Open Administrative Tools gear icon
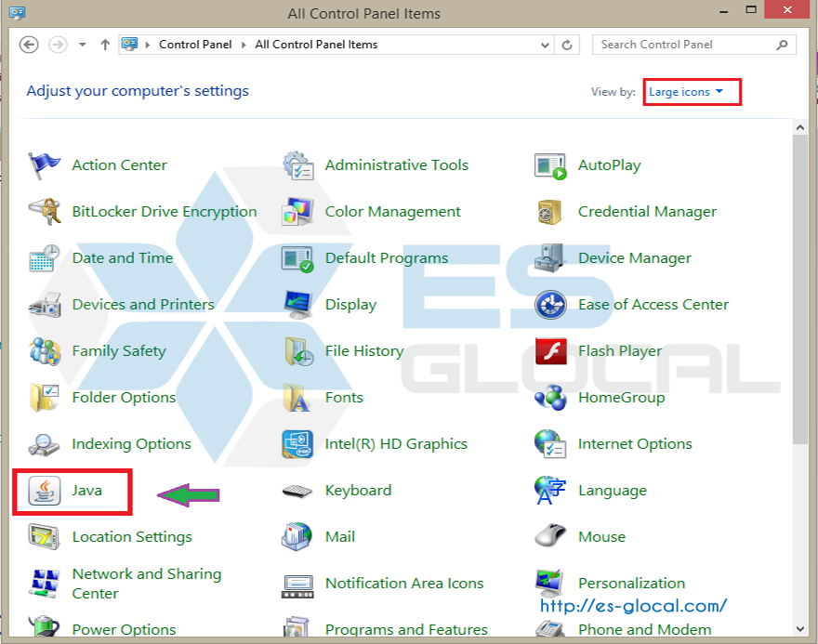818x644 pixels. tap(297, 165)
